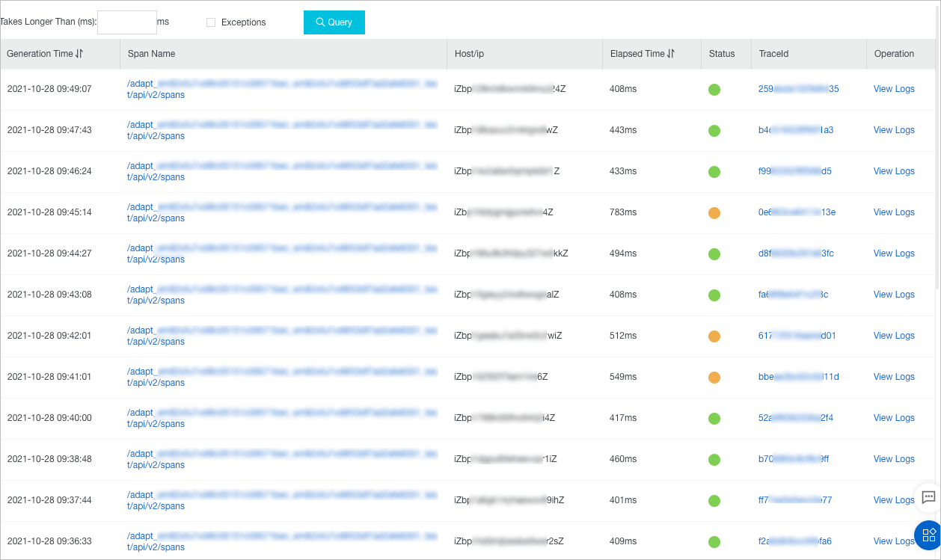Click the orange status dot for 09:42:01
Image resolution: width=941 pixels, height=560 pixels.
tap(714, 336)
